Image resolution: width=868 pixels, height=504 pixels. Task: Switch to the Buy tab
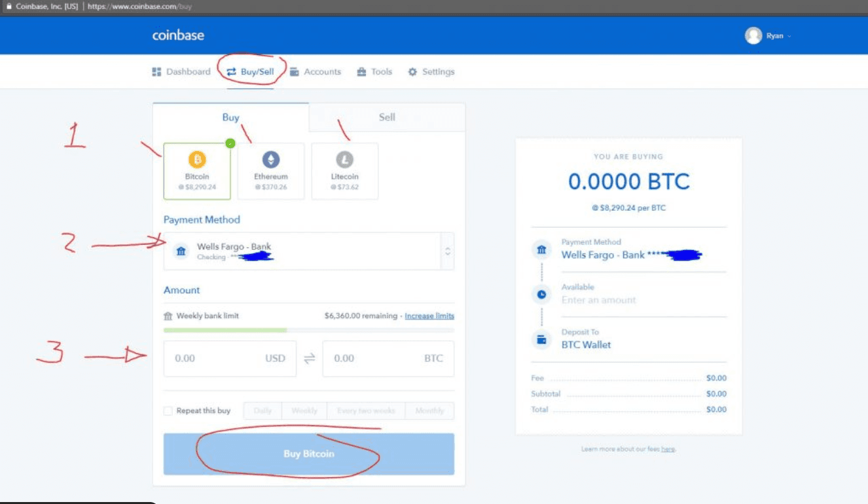230,117
